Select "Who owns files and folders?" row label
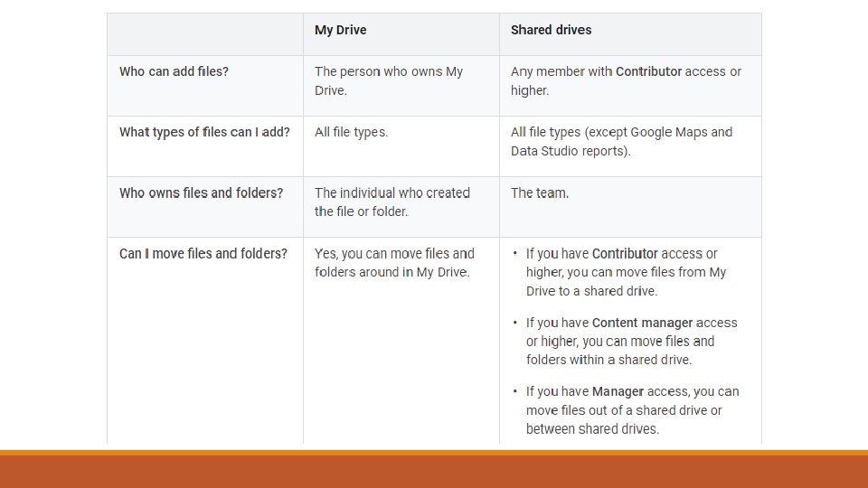This screenshot has height=488, width=868. 201,192
